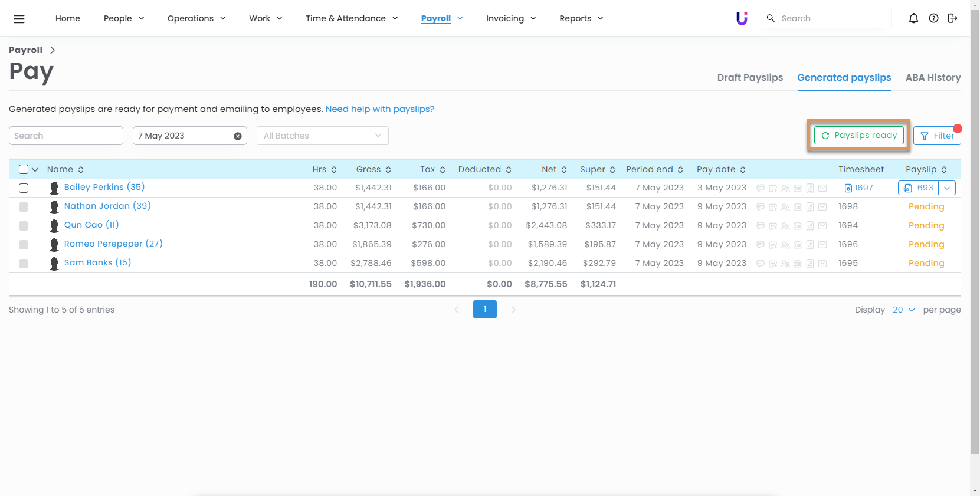This screenshot has width=980, height=496.
Task: Clear the 7 May 2023 date filter
Action: click(238, 136)
